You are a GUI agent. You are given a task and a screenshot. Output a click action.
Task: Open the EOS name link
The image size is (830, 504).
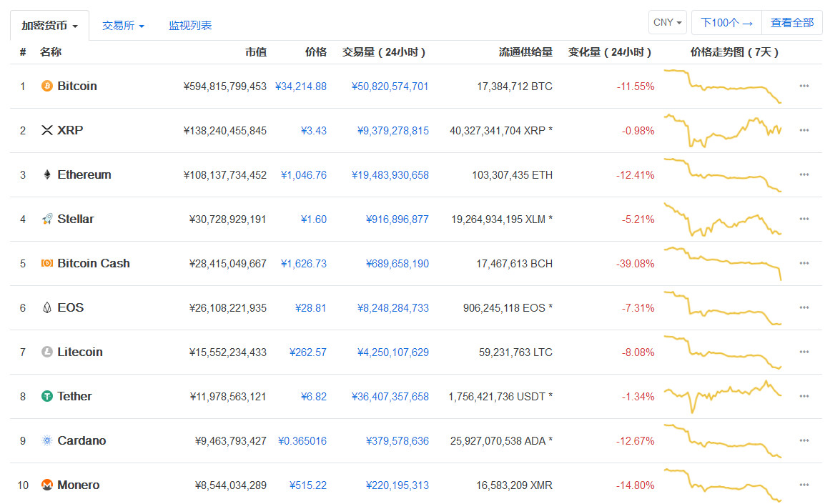[70, 307]
